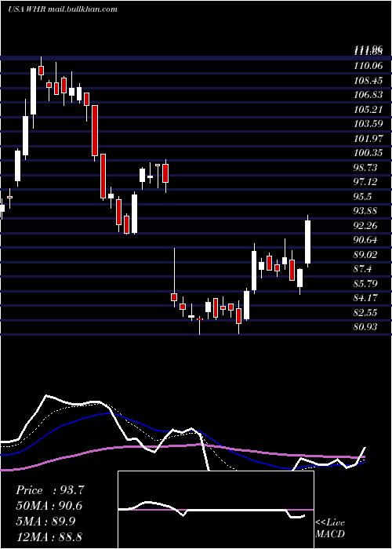The image size is (392, 549).
Task: Click the '12MA : 88.8' readout
Action: click(x=49, y=537)
